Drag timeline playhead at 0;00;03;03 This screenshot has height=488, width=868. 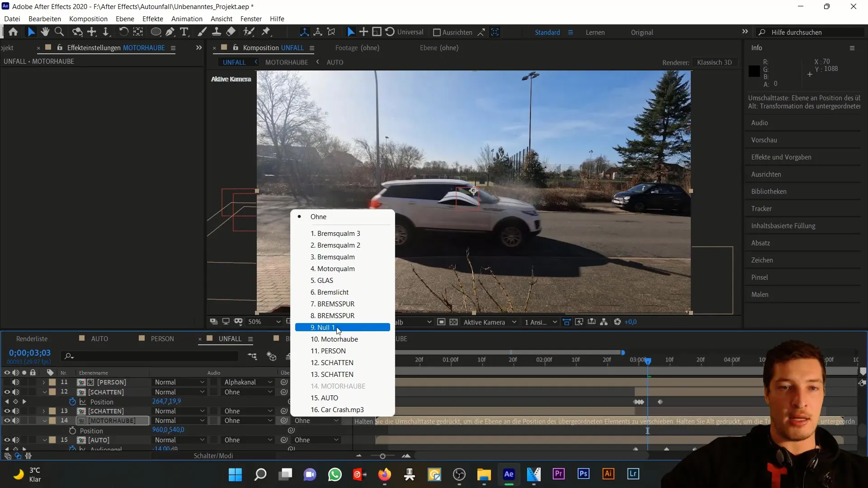click(x=648, y=359)
